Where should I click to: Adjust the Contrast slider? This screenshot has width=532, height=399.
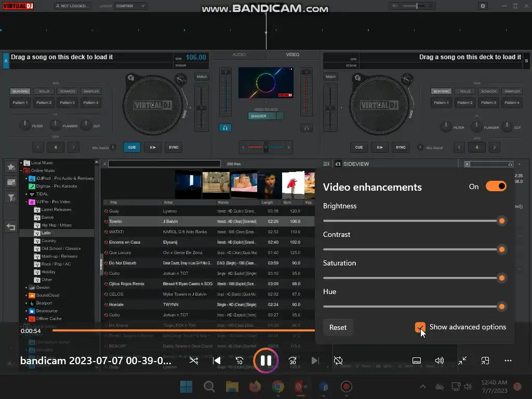coord(414,249)
